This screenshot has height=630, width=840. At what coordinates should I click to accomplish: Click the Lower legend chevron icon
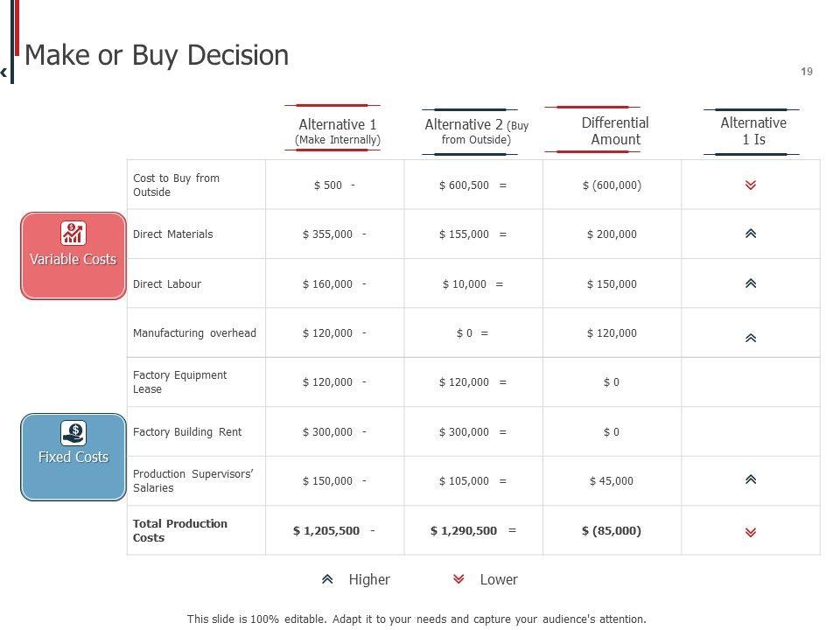pos(458,579)
